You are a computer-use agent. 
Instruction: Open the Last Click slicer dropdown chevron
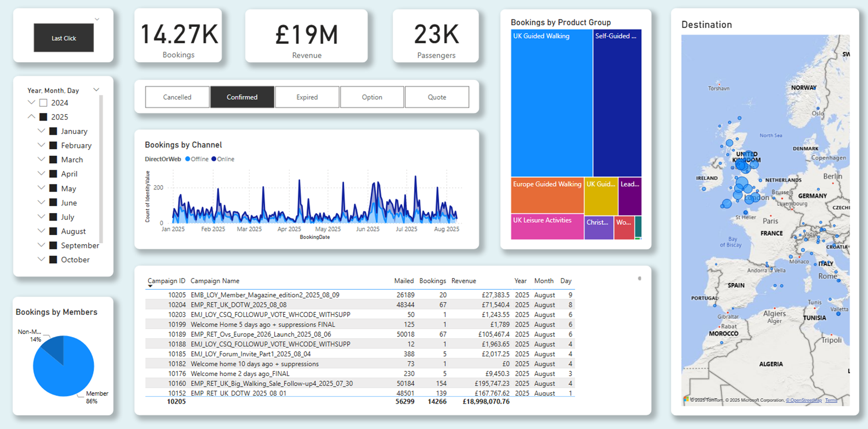pos(97,19)
